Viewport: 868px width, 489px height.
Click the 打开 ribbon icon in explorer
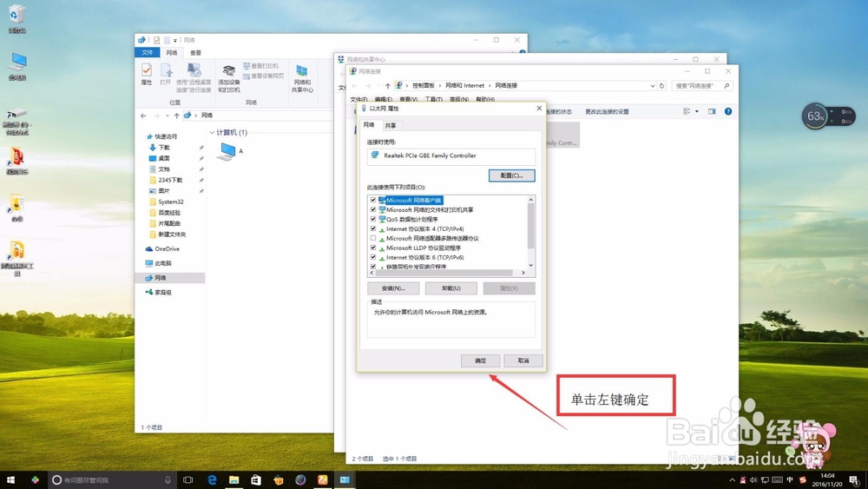pyautogui.click(x=166, y=74)
